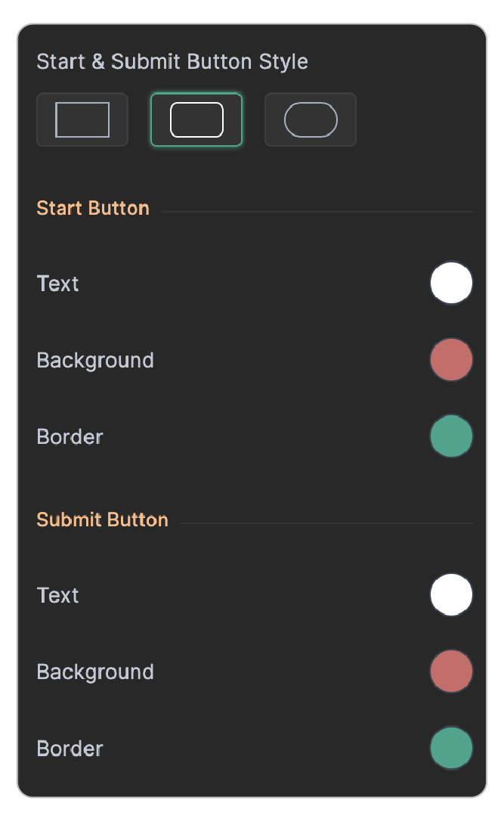The image size is (504, 822).
Task: Open the Submit Button text color swatch
Action: point(451,594)
